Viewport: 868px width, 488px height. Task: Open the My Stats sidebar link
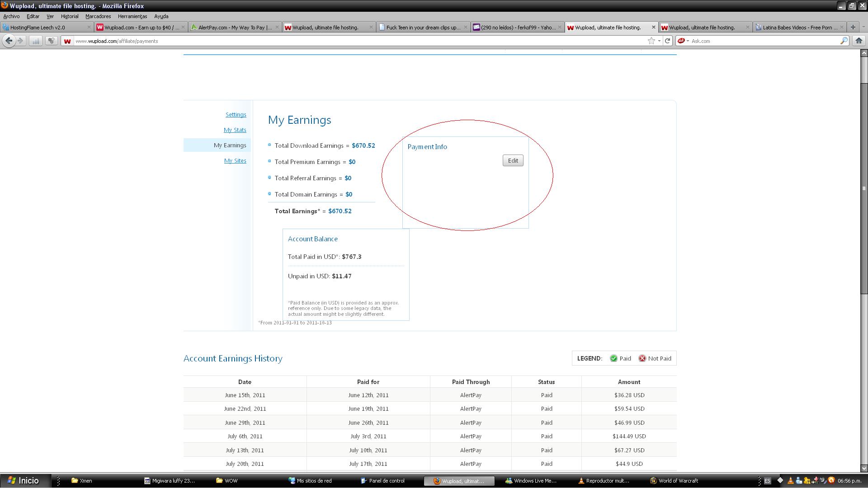click(235, 130)
